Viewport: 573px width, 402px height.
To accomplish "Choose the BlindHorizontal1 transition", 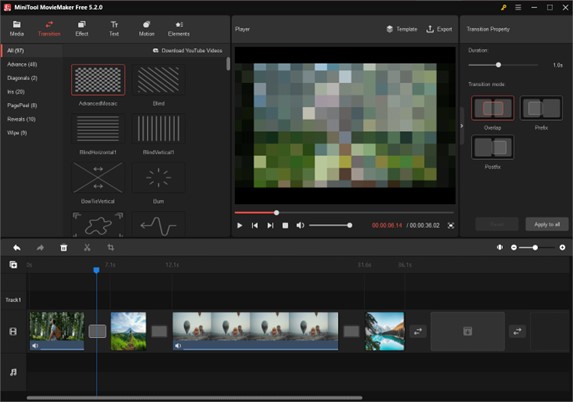I will (x=98, y=129).
